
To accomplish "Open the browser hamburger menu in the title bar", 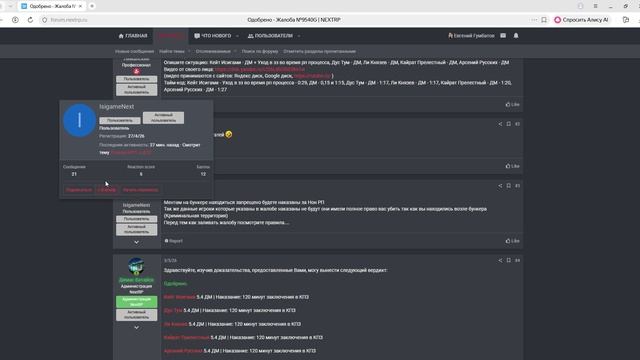I will click(x=596, y=6).
